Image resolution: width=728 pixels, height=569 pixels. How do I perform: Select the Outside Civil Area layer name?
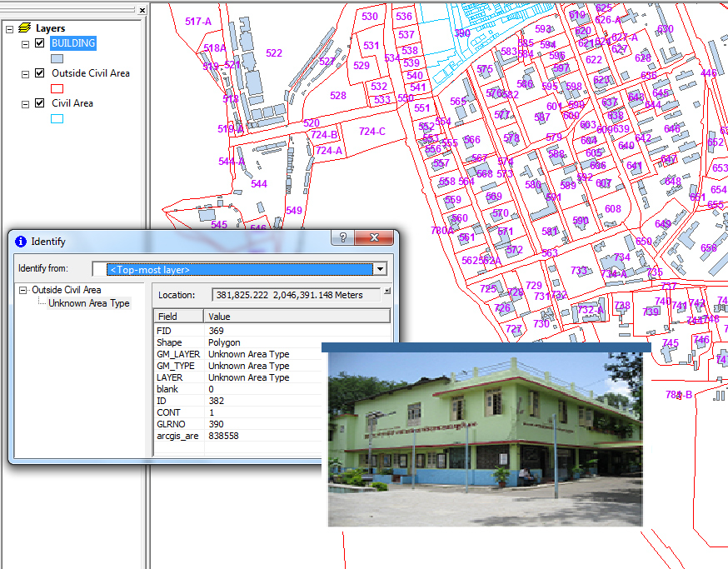click(91, 73)
